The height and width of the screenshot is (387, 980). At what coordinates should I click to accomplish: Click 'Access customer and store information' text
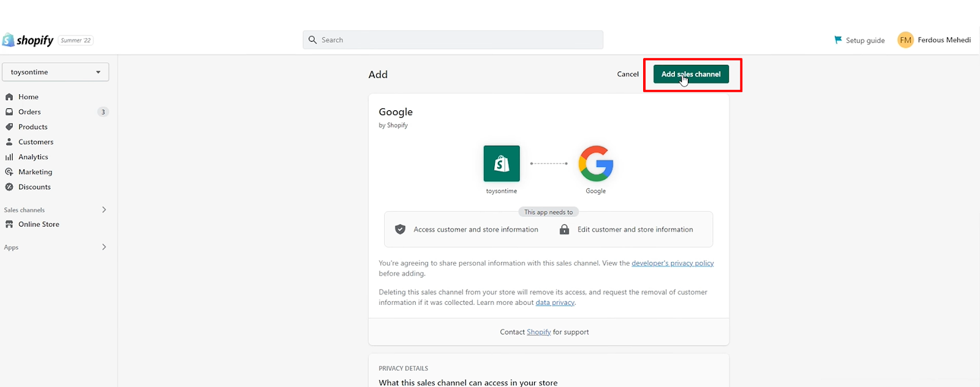[x=476, y=230]
